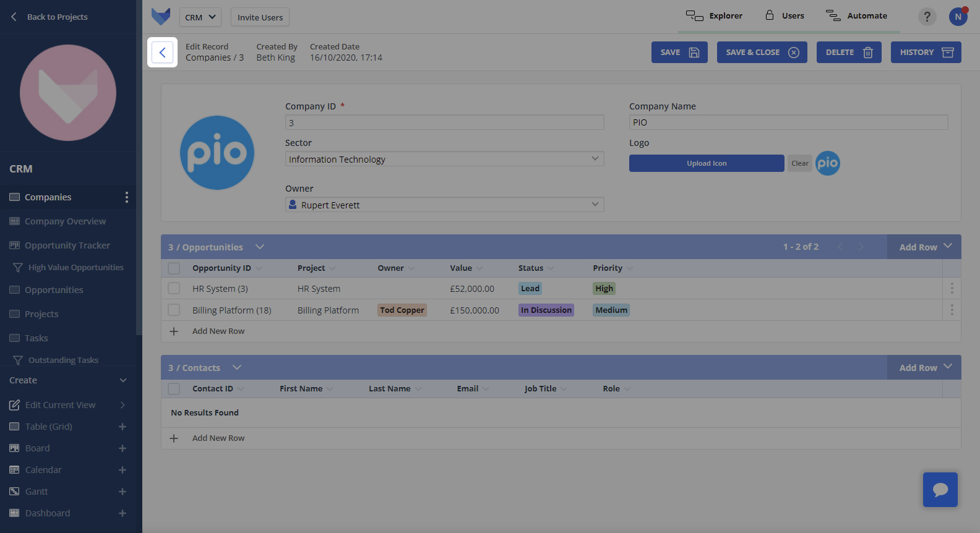Open the Owner dropdown Rupert Everett
The width and height of the screenshot is (980, 533).
(x=444, y=205)
